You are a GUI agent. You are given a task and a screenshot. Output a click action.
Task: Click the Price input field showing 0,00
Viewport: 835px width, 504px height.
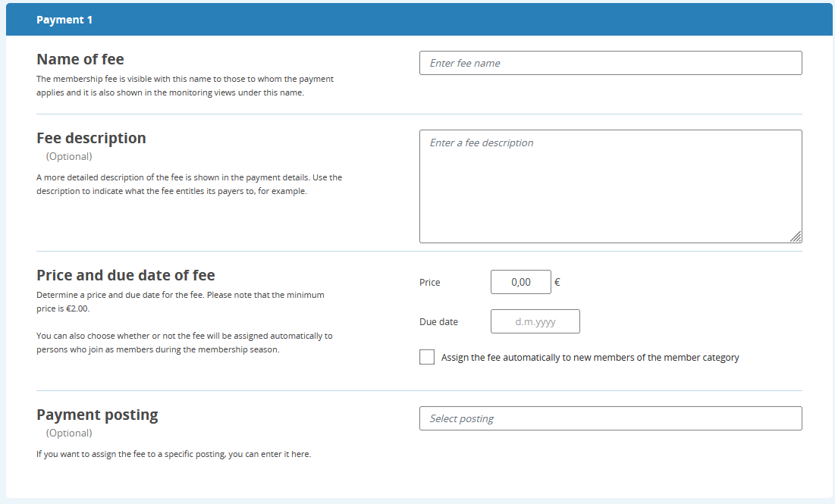pos(521,282)
